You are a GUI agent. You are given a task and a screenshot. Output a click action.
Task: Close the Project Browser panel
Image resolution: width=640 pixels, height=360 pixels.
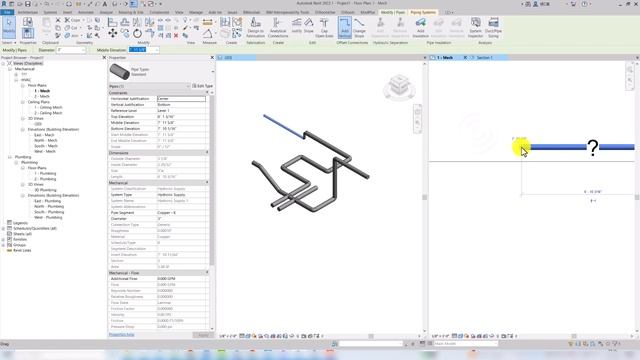point(104,58)
